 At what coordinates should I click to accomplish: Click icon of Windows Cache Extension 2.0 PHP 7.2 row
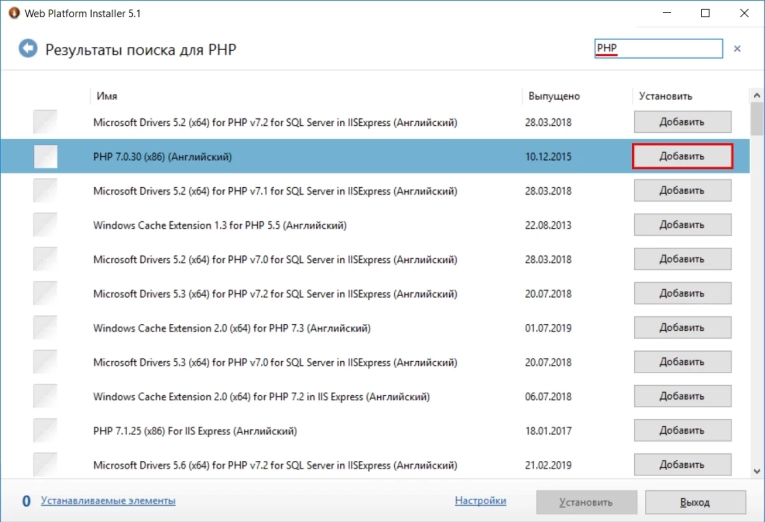[45, 397]
